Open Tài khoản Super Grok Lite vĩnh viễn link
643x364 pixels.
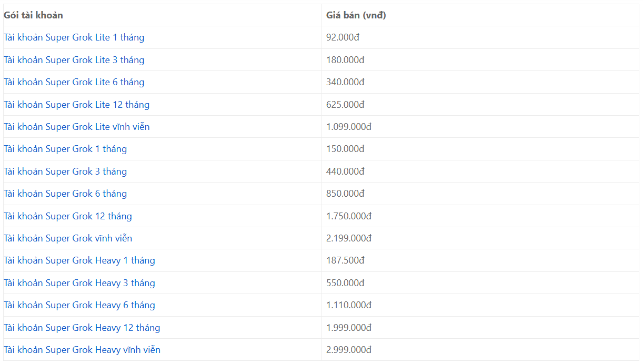[77, 127]
